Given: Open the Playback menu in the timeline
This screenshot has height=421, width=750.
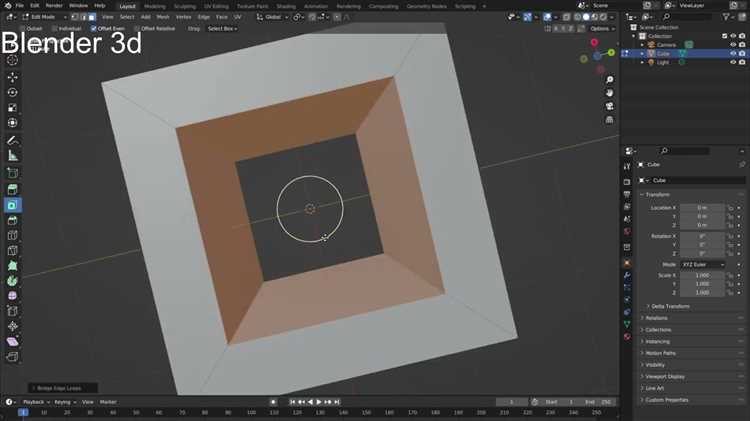Looking at the screenshot, I should coord(35,402).
